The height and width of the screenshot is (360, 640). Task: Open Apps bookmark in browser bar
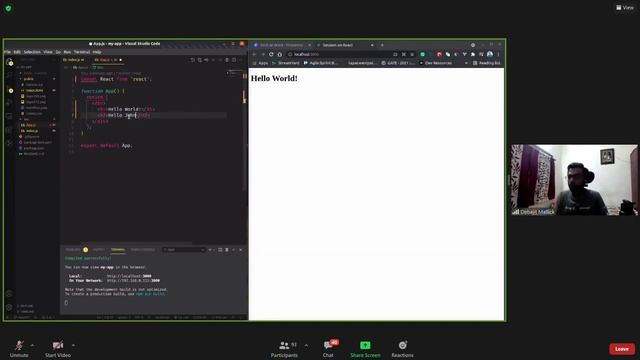[260, 63]
